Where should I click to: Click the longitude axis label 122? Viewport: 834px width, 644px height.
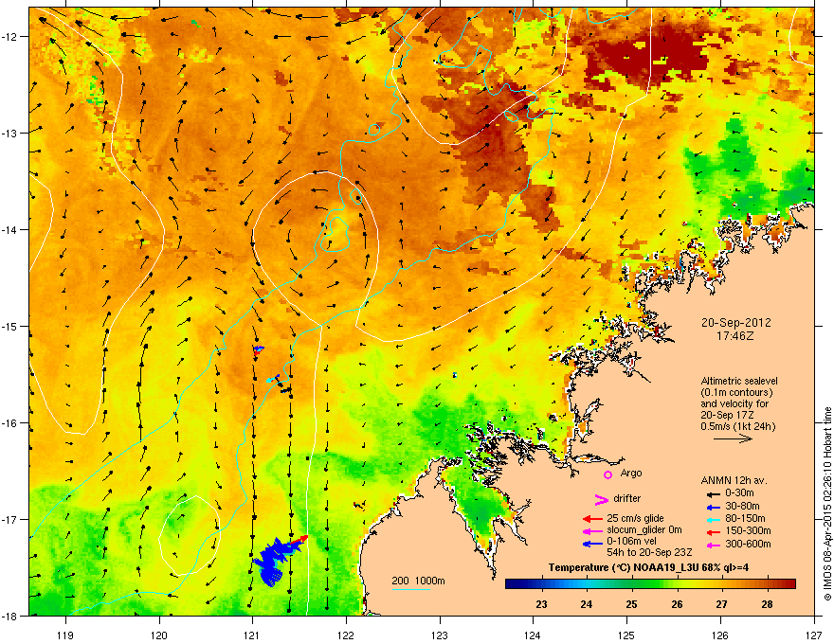pyautogui.click(x=346, y=635)
